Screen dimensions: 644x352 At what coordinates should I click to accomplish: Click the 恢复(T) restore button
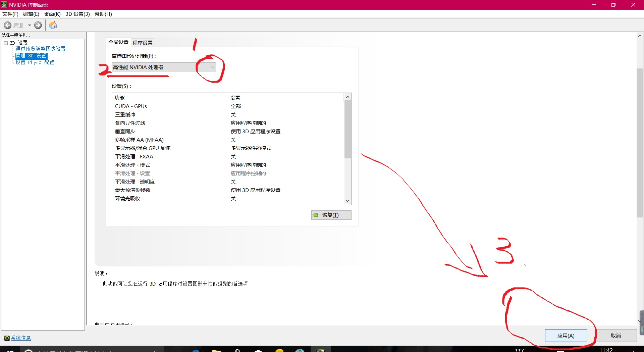pyautogui.click(x=331, y=215)
